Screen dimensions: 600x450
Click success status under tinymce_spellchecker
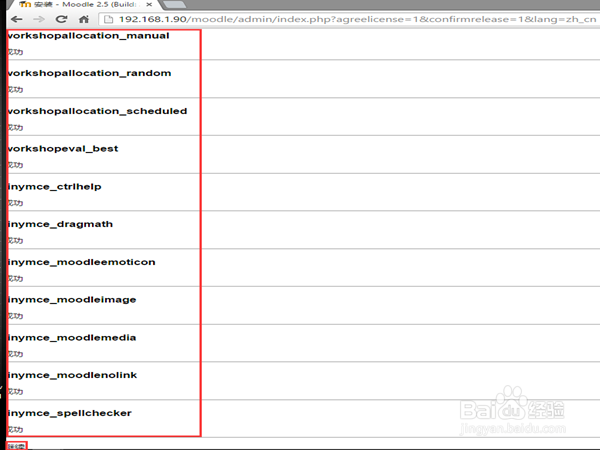(x=15, y=429)
